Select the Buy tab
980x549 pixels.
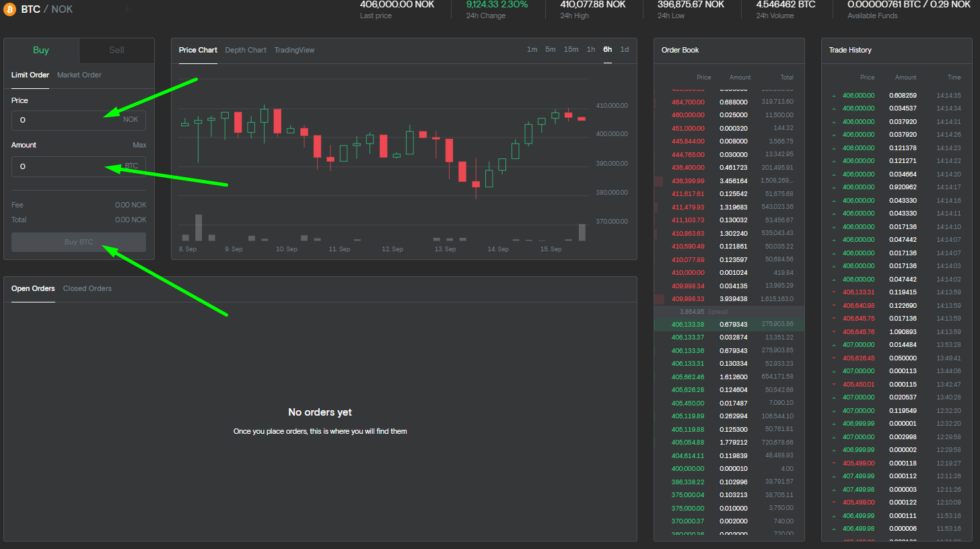pos(41,51)
